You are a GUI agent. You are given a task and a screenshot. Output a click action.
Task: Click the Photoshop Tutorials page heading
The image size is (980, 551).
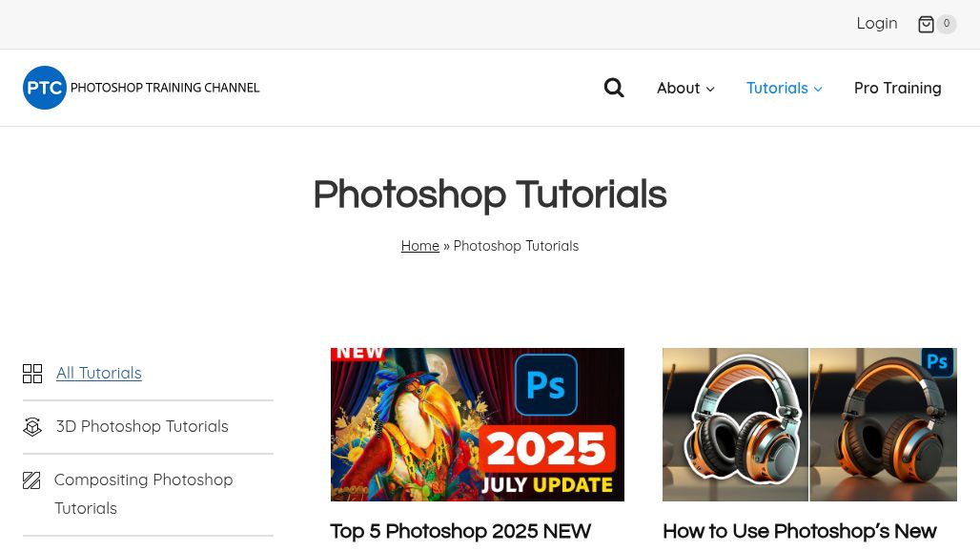[x=490, y=194]
